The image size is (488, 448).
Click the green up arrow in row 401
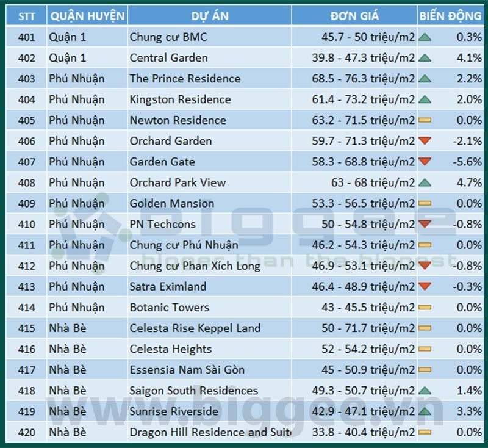pyautogui.click(x=425, y=37)
